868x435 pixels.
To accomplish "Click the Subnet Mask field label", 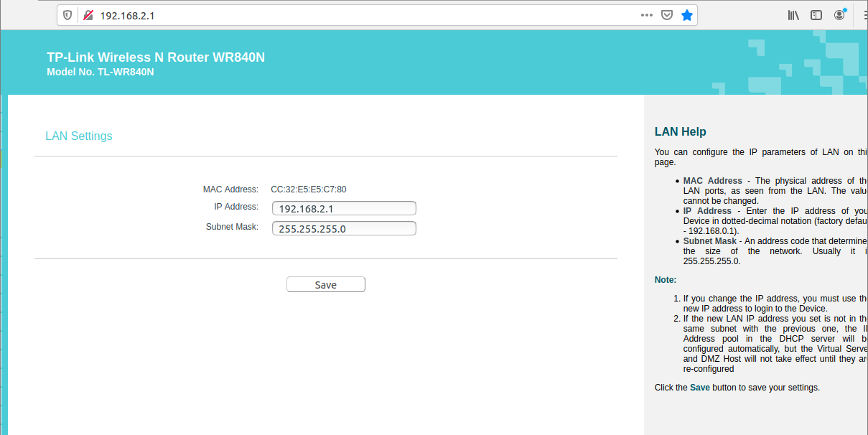I will click(232, 227).
